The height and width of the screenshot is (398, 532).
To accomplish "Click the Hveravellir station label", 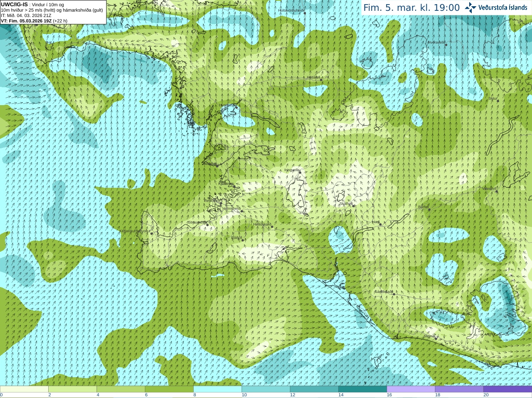I will pyautogui.click(x=436, y=42).
